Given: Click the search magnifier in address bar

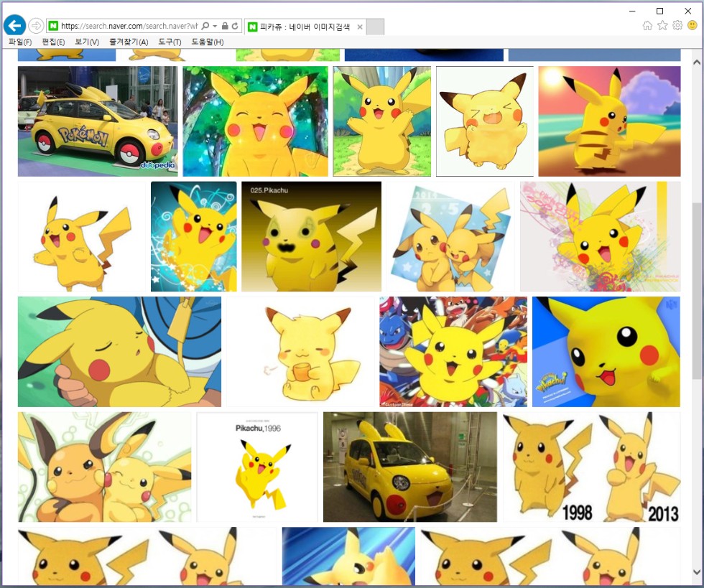Looking at the screenshot, I should pos(205,27).
